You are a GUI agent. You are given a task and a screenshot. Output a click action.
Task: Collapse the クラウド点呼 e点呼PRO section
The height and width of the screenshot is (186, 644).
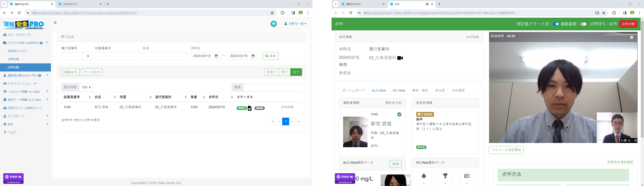47,43
